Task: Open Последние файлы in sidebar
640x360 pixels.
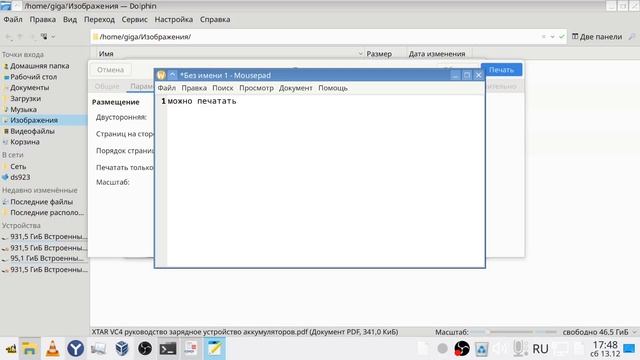Action: point(41,202)
